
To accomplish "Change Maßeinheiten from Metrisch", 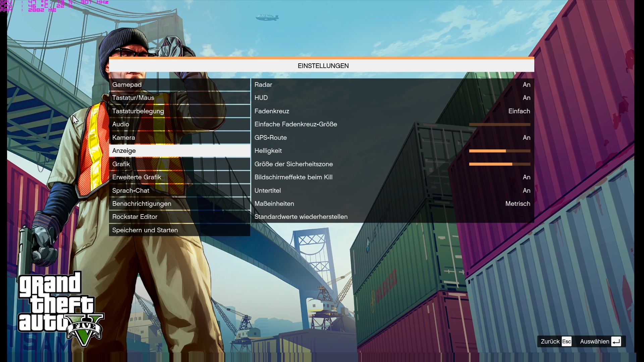I will point(518,204).
